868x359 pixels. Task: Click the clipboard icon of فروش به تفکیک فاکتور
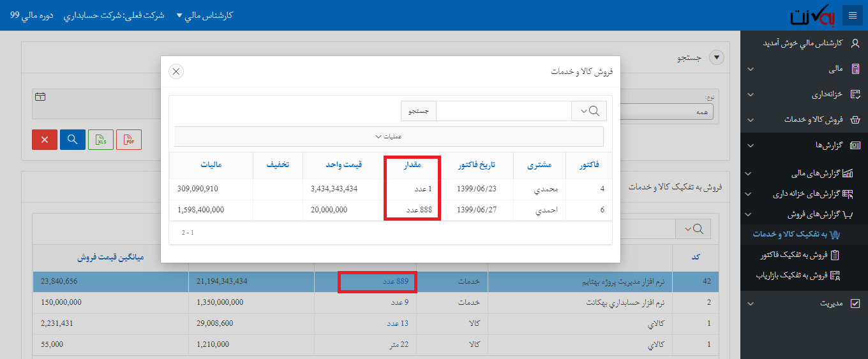click(835, 255)
